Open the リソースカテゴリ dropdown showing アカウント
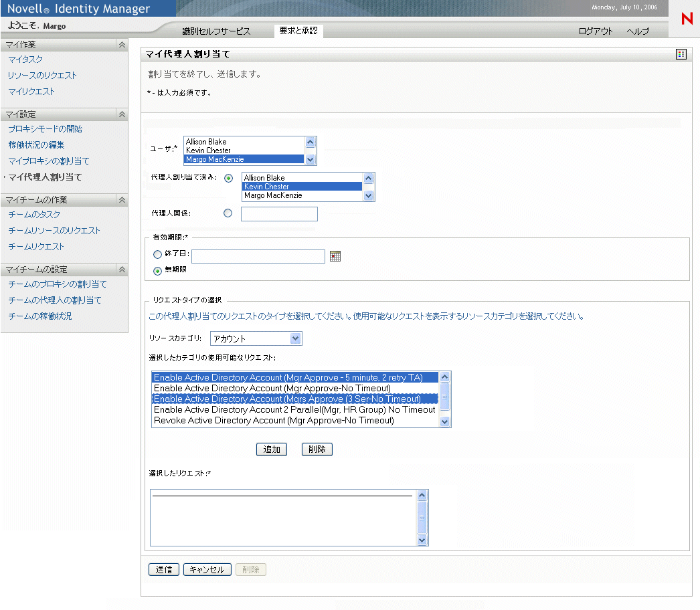Image resolution: width=700 pixels, height=610 pixels. [x=256, y=338]
